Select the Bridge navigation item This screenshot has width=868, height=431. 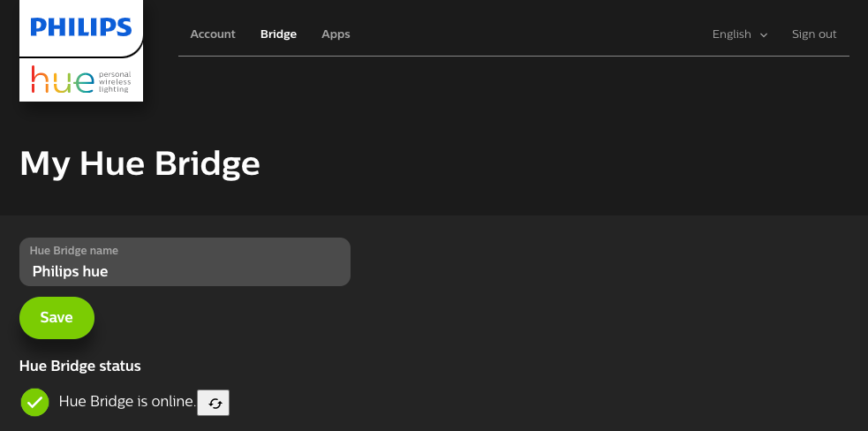pyautogui.click(x=278, y=34)
